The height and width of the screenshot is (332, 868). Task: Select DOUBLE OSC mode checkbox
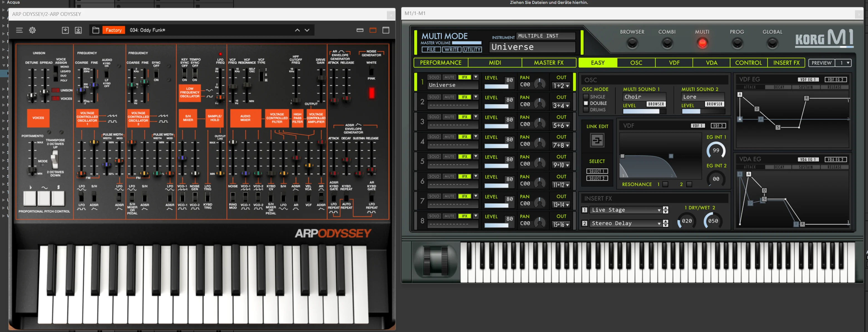point(586,103)
